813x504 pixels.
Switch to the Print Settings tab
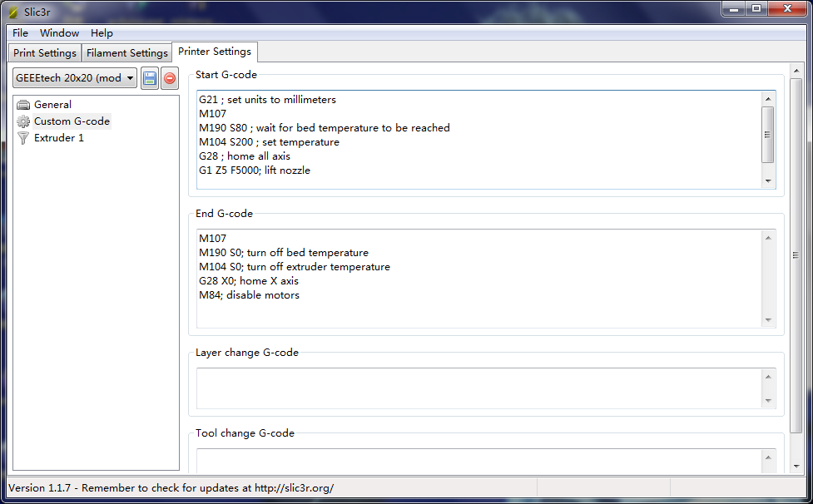(45, 53)
